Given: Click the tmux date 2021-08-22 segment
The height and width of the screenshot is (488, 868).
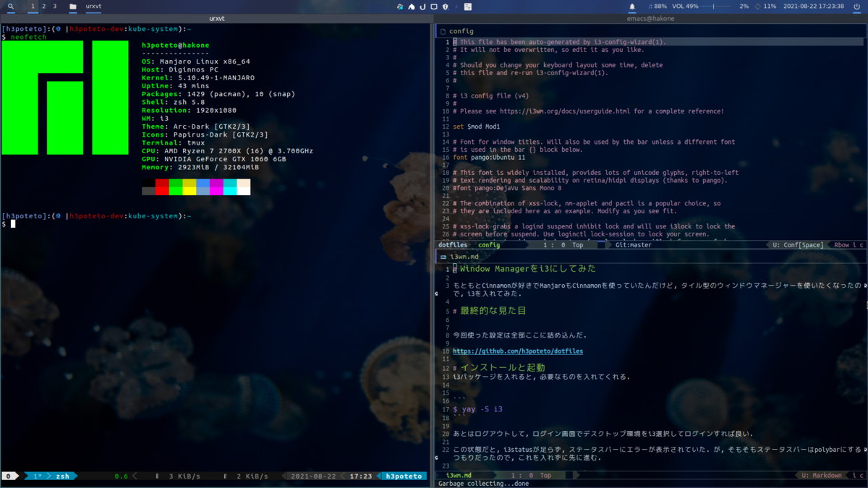Looking at the screenshot, I should [x=313, y=476].
